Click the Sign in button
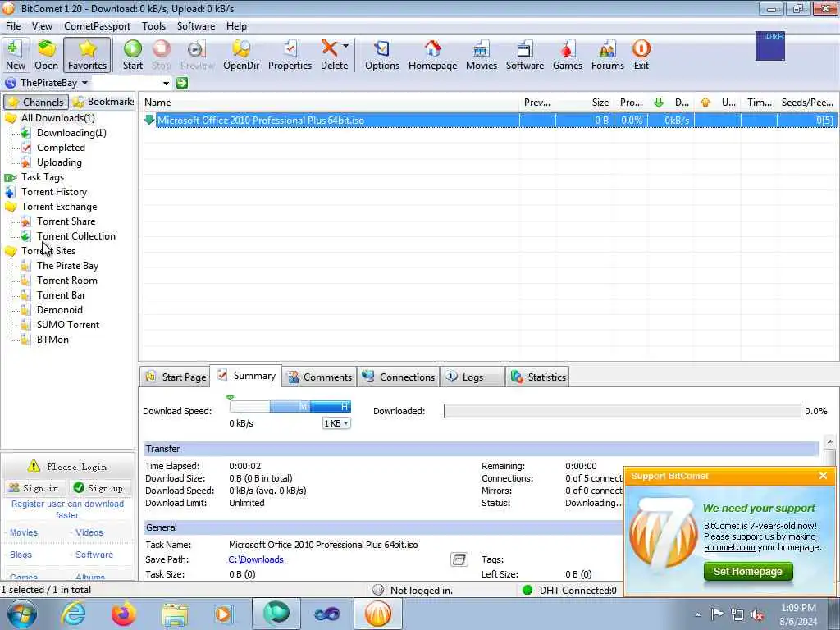 pyautogui.click(x=35, y=488)
